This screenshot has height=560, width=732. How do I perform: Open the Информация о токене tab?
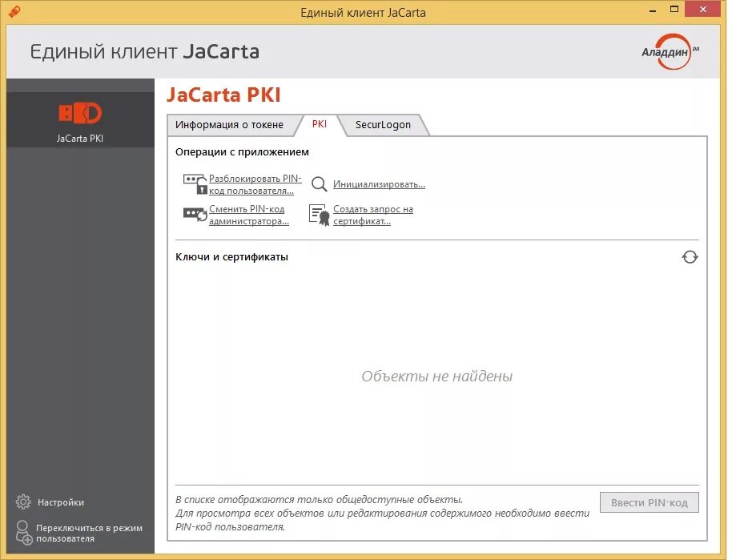pos(229,125)
